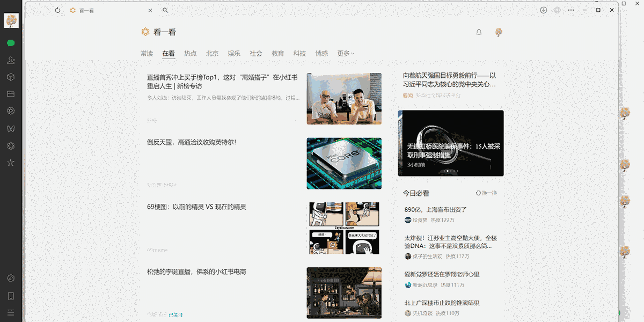Open the Mini Programs cube icon
This screenshot has height=322, width=644.
click(x=11, y=77)
